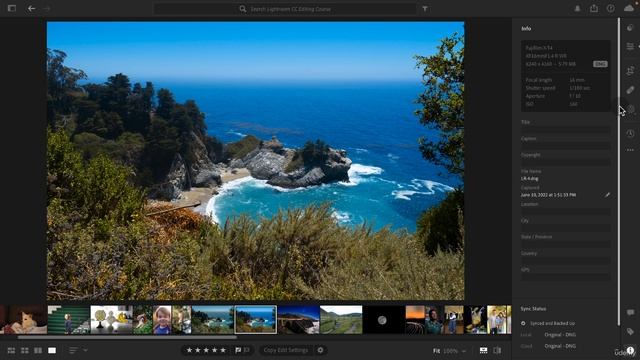Viewport: 640px width, 360px height.
Task: Open the cloud sync status icon
Action: 629,8
